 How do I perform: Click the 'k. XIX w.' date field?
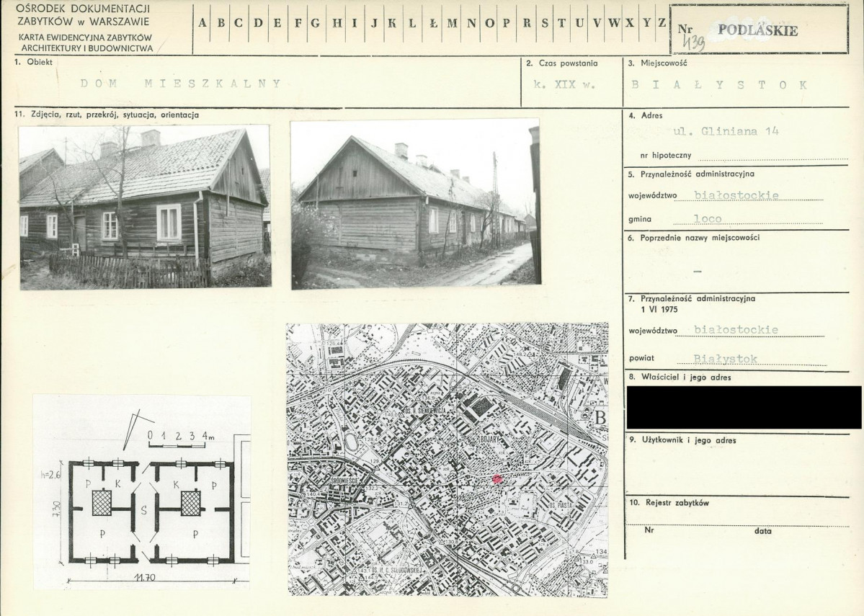tap(564, 84)
